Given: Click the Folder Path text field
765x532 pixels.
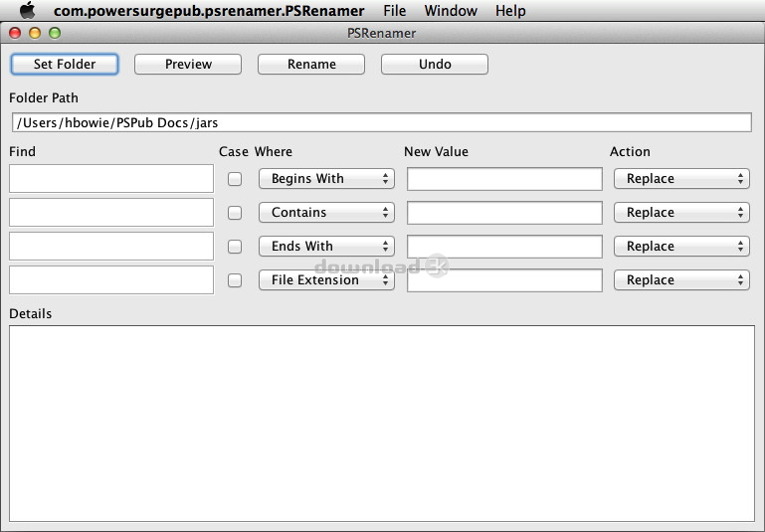Looking at the screenshot, I should [382, 122].
